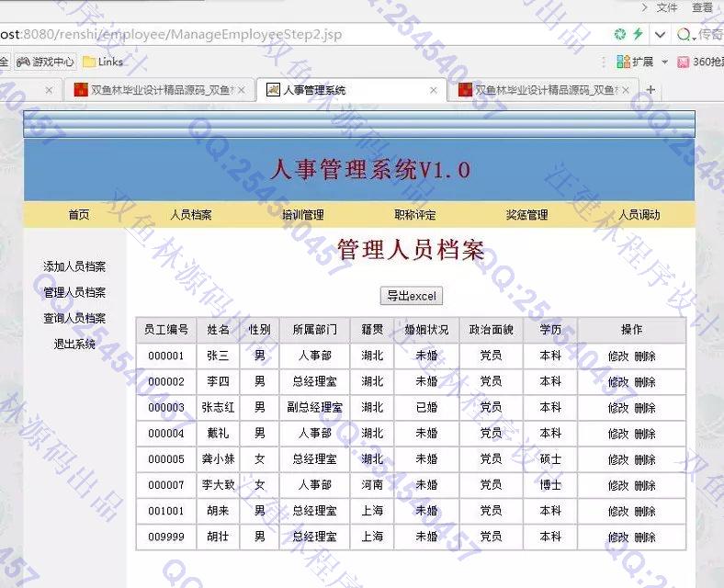Click the 政治面貌 column header
The width and height of the screenshot is (724, 588).
click(492, 330)
